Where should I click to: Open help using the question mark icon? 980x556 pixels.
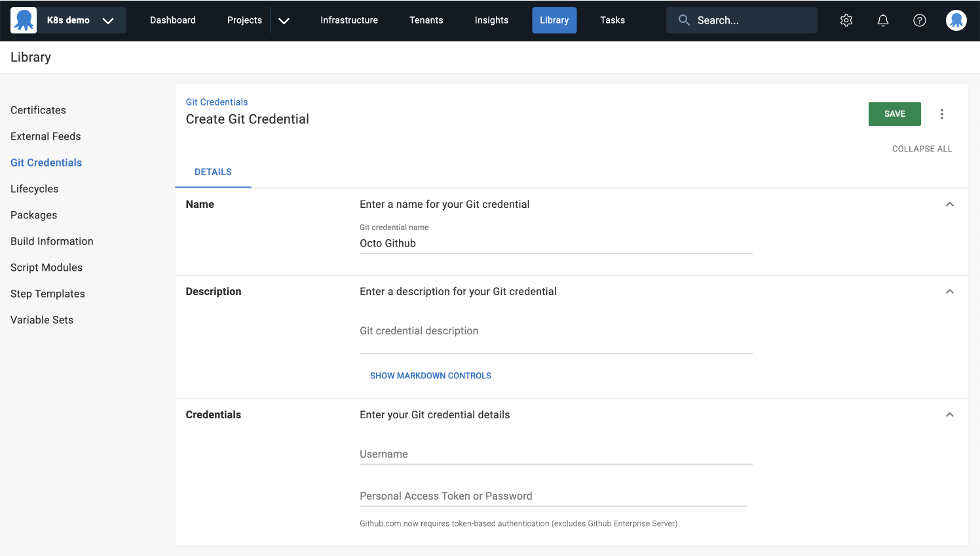[x=919, y=20]
